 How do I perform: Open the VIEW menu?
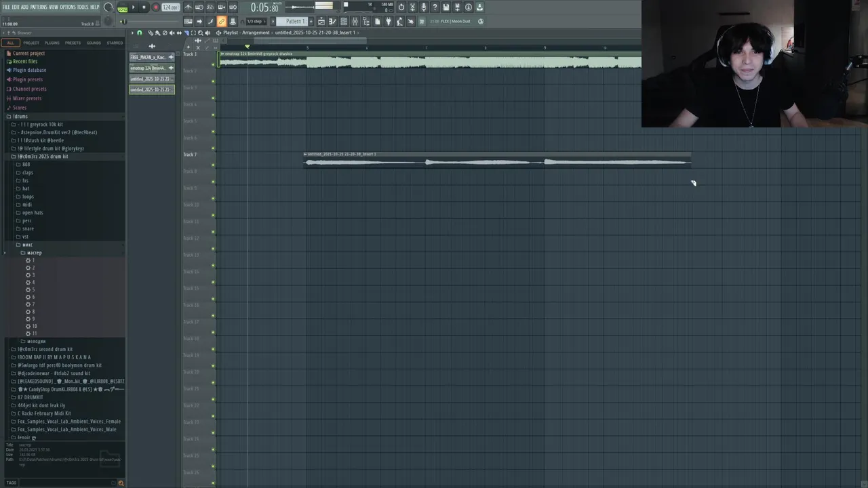click(x=54, y=7)
